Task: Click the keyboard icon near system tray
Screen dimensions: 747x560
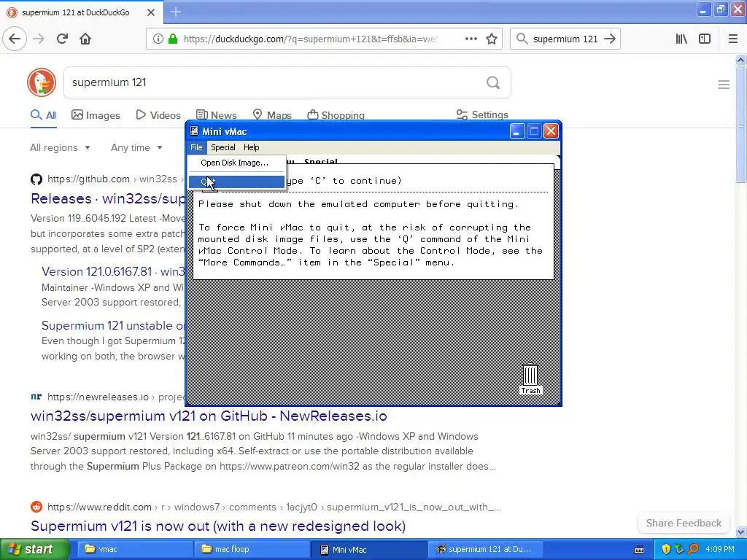Action: pyautogui.click(x=639, y=550)
